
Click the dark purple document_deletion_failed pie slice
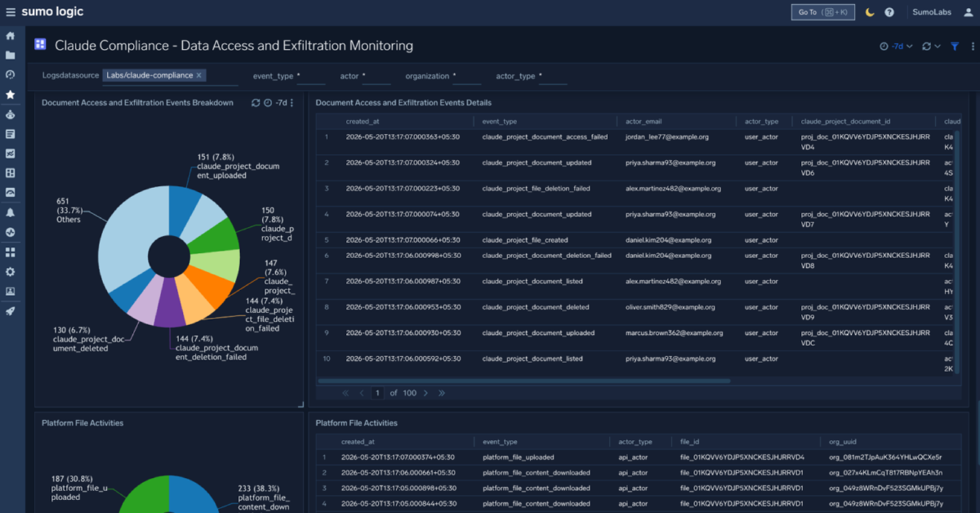170,304
